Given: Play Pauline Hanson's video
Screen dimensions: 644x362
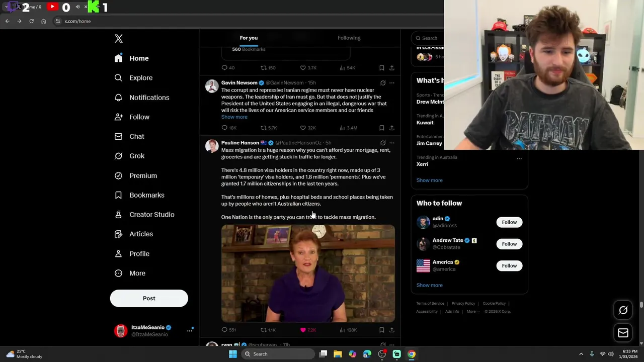Looking at the screenshot, I should pos(308,273).
